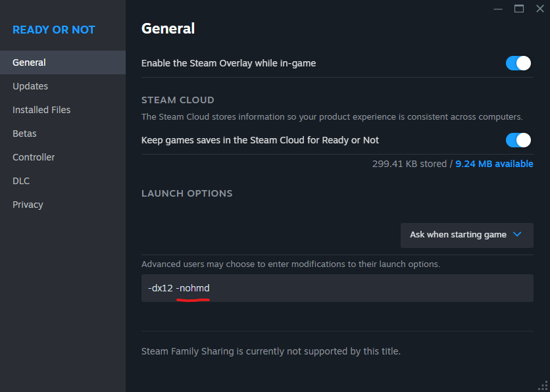This screenshot has width=550, height=392.
Task: Switch to the Updates tab
Action: [x=30, y=86]
